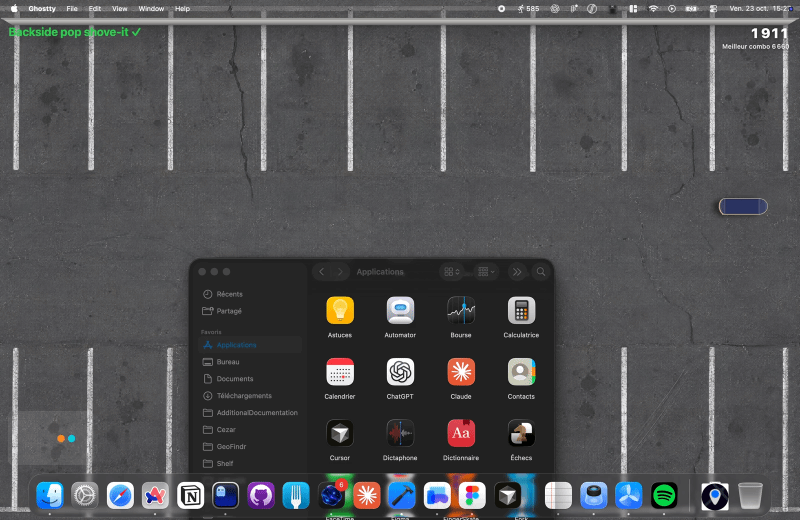Select the Dictionnaire app icon
The width and height of the screenshot is (800, 520).
[x=461, y=433]
